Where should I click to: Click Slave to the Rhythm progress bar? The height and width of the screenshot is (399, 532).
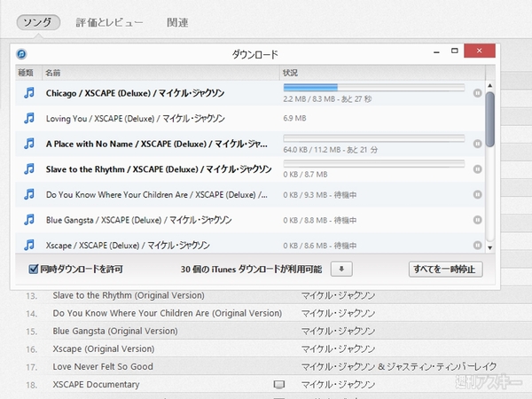point(374,163)
